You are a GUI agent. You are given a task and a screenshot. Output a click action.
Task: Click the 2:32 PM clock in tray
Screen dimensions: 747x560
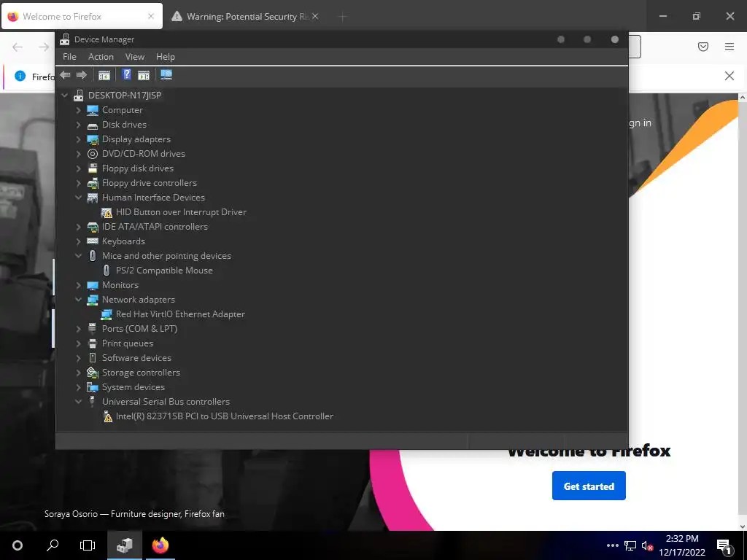tap(682, 539)
